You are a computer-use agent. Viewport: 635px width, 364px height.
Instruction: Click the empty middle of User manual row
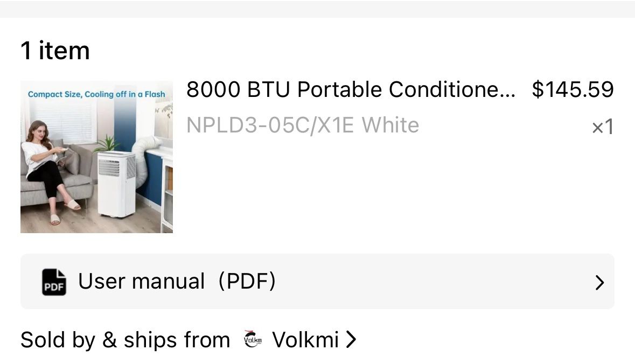[x=431, y=282]
